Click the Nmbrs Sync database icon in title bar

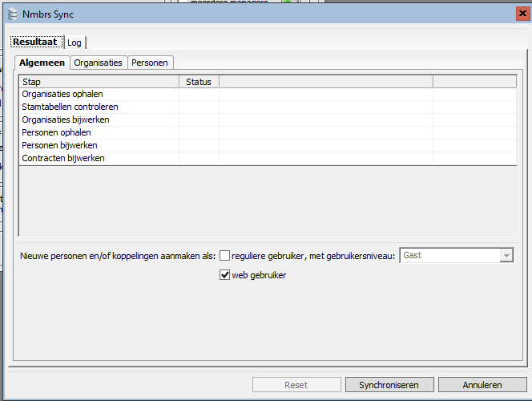coord(12,14)
